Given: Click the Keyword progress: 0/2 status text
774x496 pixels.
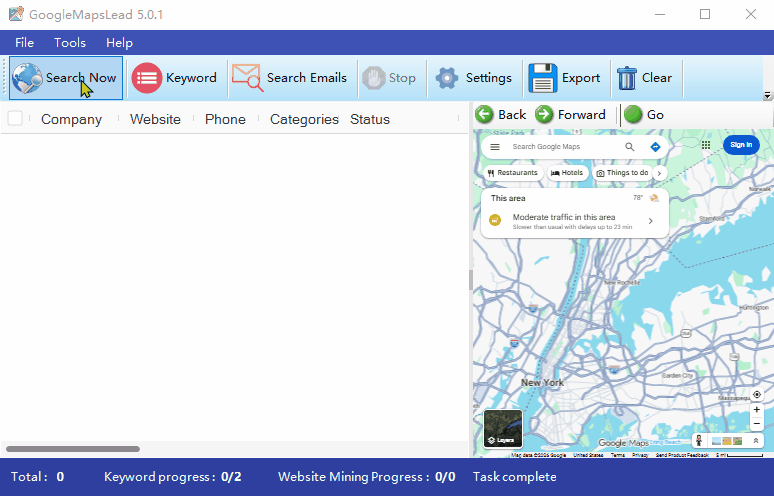Looking at the screenshot, I should coord(173,477).
